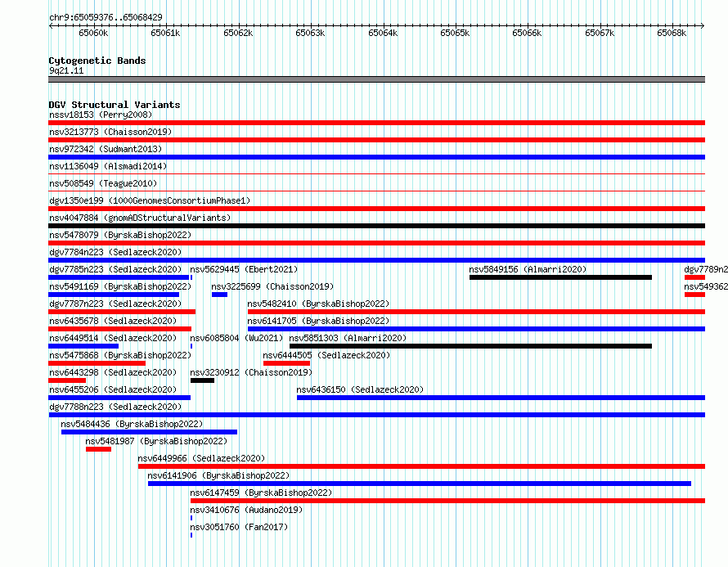Click the blue bar under nsv3225699
The height and width of the screenshot is (567, 728).
[x=219, y=295]
